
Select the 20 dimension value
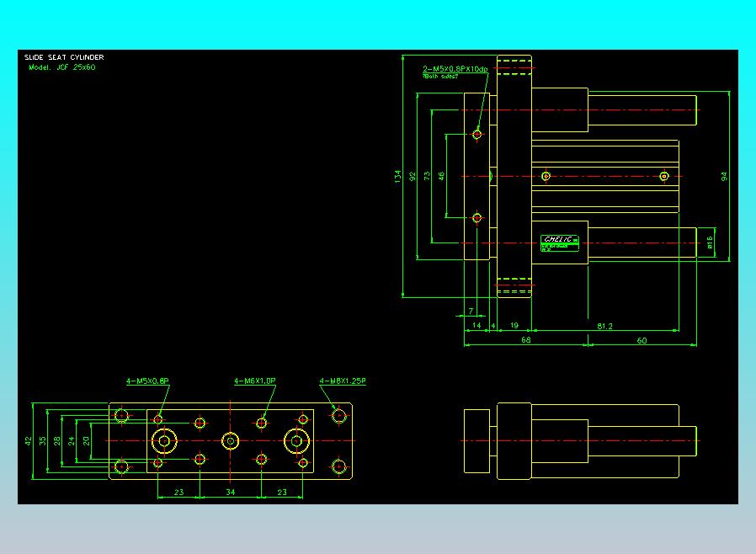(x=86, y=441)
